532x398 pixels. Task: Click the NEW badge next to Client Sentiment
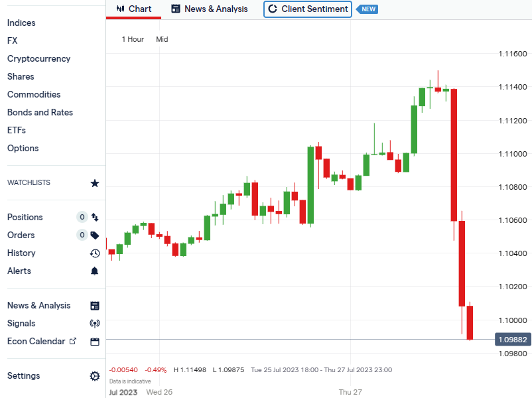click(x=367, y=9)
